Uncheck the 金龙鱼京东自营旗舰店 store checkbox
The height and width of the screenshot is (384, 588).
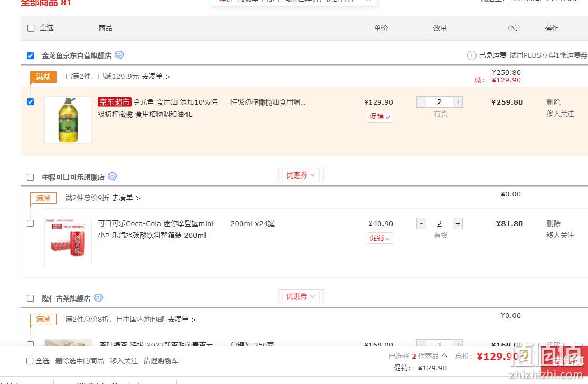click(30, 56)
